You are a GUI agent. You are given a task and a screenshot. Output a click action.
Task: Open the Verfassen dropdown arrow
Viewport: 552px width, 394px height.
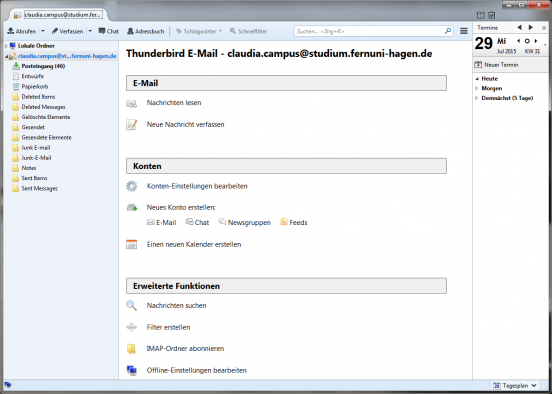tap(90, 31)
